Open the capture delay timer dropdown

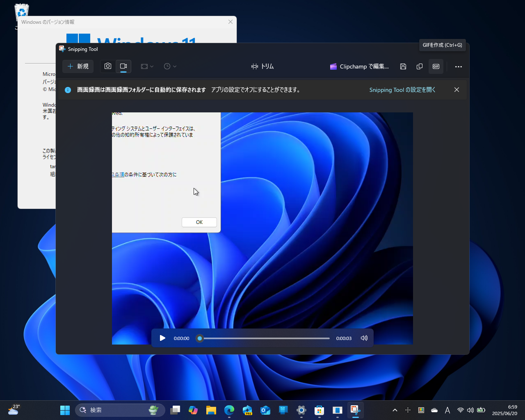[170, 66]
